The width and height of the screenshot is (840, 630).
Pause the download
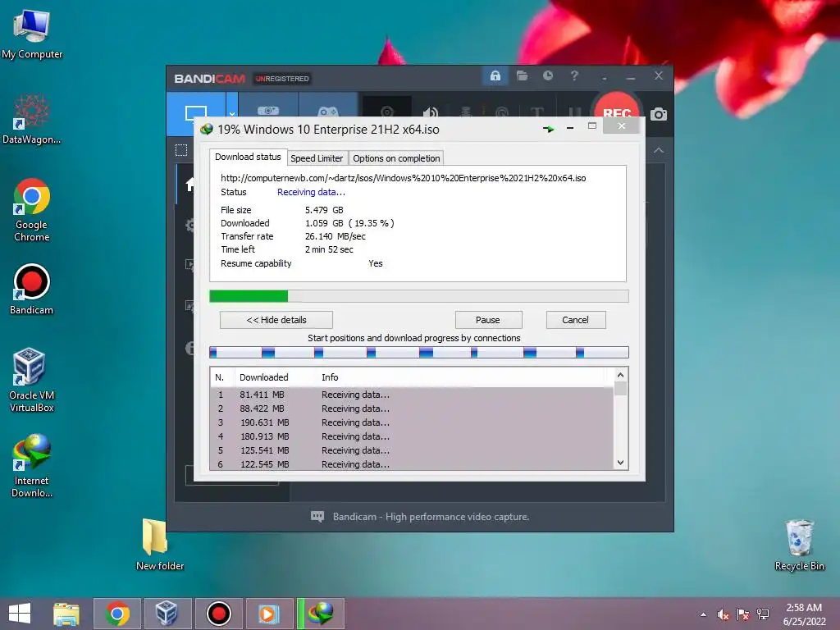[x=488, y=320]
